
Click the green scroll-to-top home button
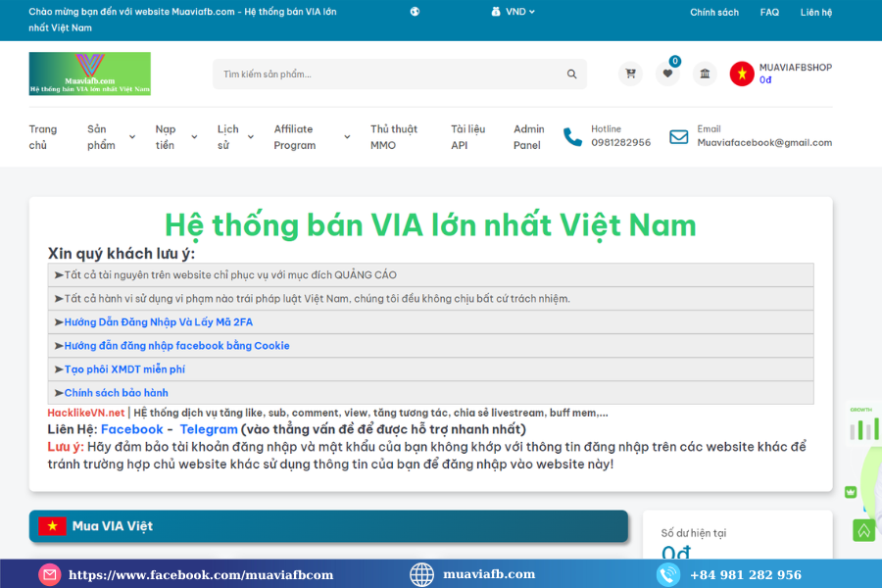864,530
